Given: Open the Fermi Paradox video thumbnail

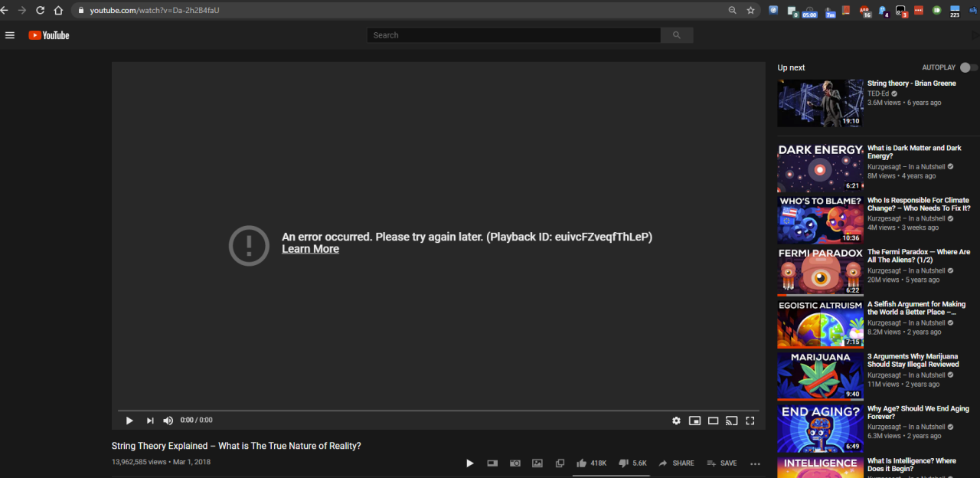Looking at the screenshot, I should point(821,272).
